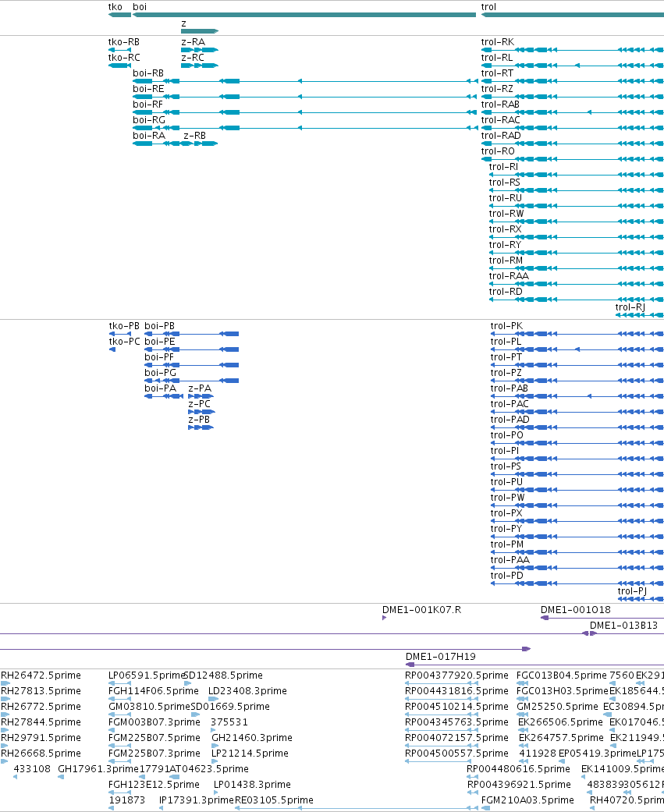
Task: Click the tko-RC transcript label
Action: (x=124, y=58)
